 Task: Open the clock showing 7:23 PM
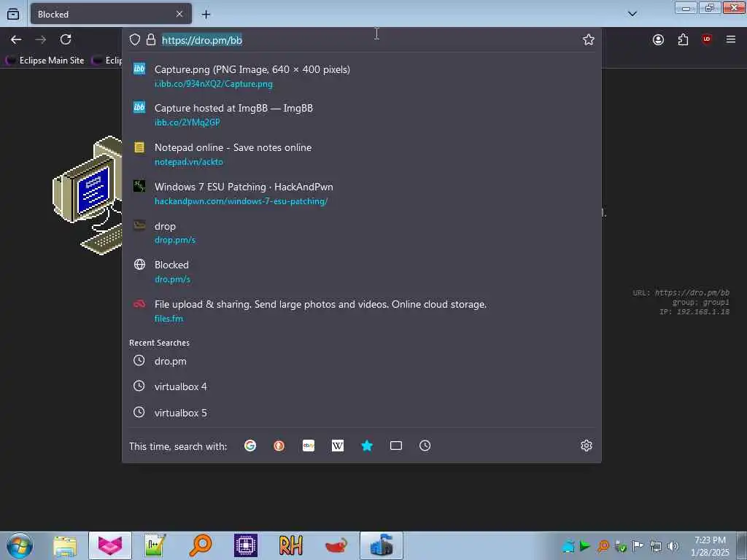tap(710, 546)
